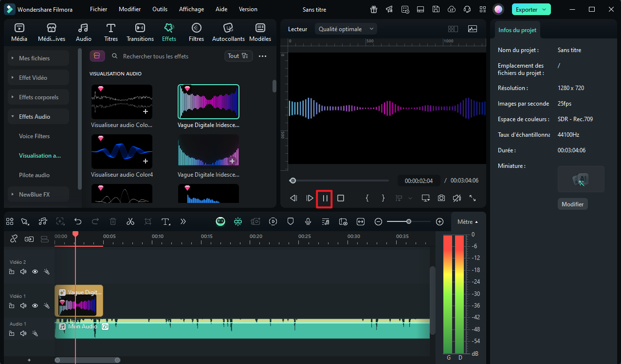Expand the Effets corporels category

[38, 97]
